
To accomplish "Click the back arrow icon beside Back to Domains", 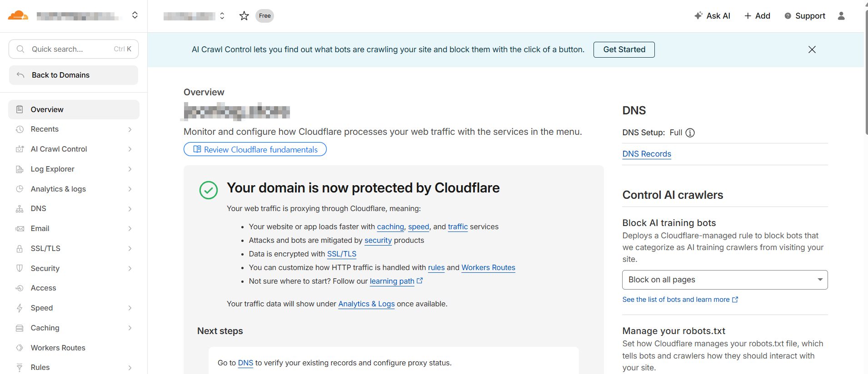I will pyautogui.click(x=20, y=75).
